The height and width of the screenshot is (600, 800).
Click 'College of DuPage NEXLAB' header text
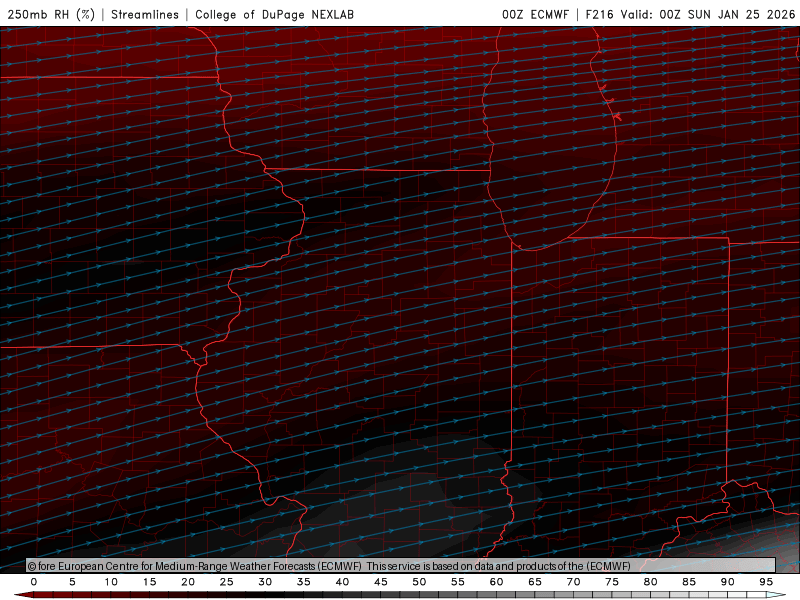pos(274,14)
